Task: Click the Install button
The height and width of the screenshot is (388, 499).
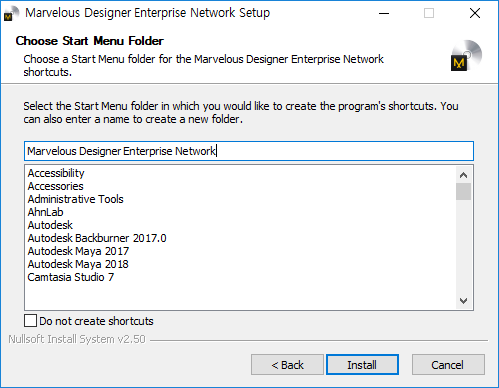Action: [362, 365]
